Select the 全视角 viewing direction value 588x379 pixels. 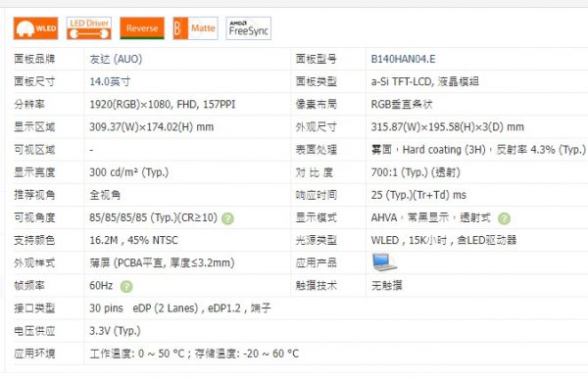(105, 195)
